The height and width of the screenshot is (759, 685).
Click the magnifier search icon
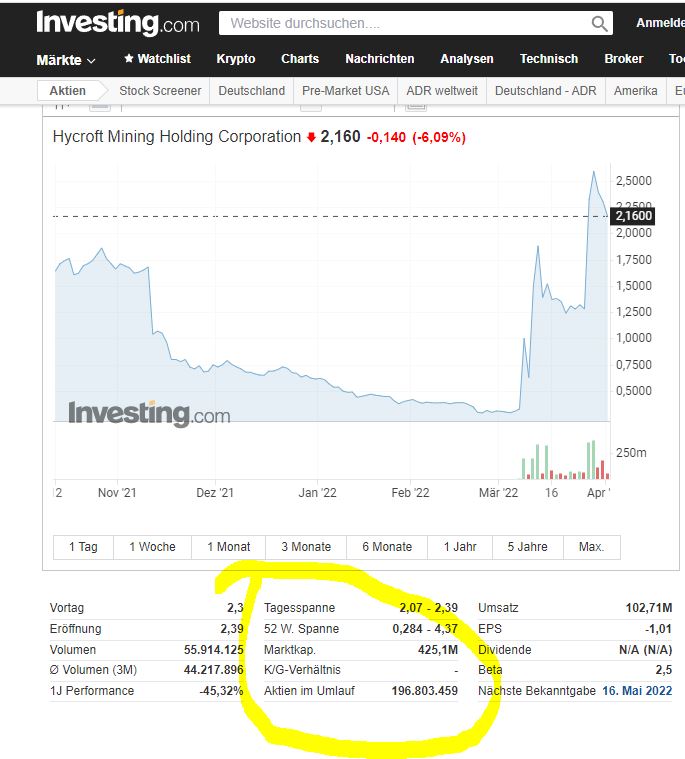600,23
